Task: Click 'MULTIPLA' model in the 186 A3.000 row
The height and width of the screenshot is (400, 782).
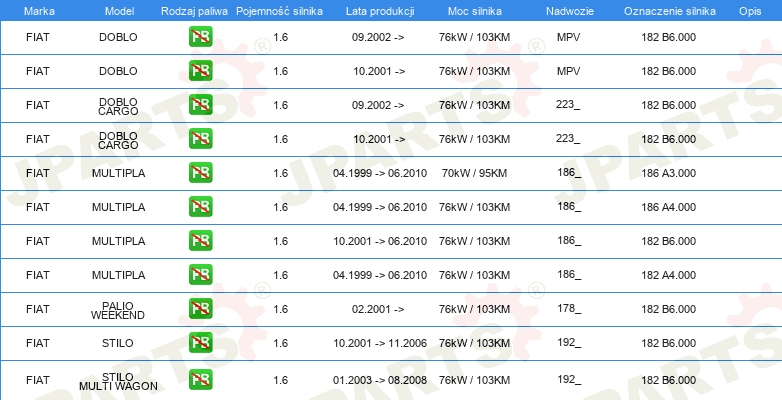Action: pyautogui.click(x=118, y=173)
